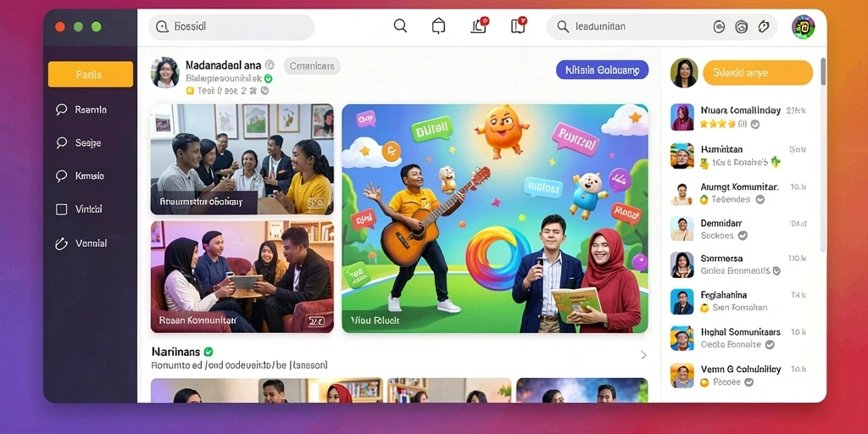Viewport: 868px width, 434px height.
Task: Open the 'Vomlal' sidebar item
Action: point(91,243)
